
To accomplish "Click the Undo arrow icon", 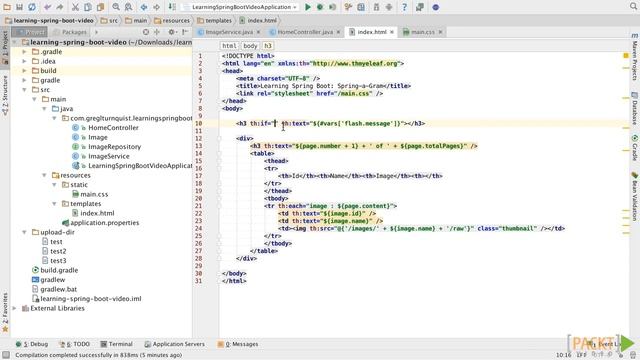I will (x=47, y=7).
